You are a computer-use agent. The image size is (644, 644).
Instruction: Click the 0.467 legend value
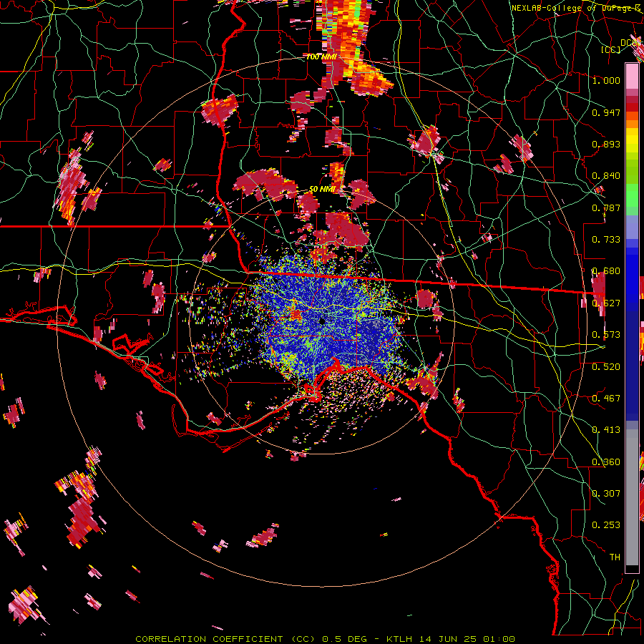(x=606, y=398)
